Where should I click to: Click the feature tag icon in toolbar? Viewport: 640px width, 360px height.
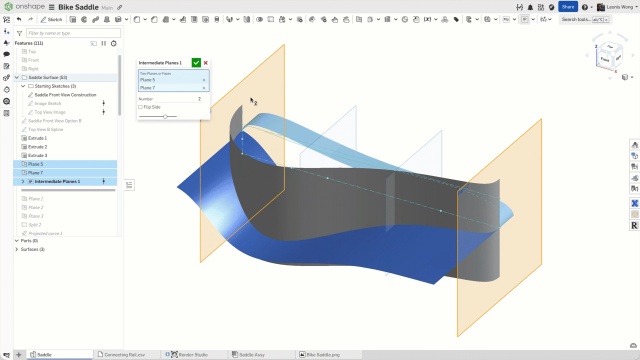click(456, 19)
